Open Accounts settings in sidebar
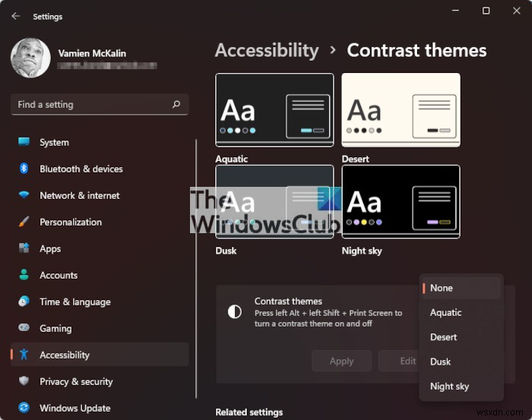This screenshot has width=532, height=420. coord(100,275)
